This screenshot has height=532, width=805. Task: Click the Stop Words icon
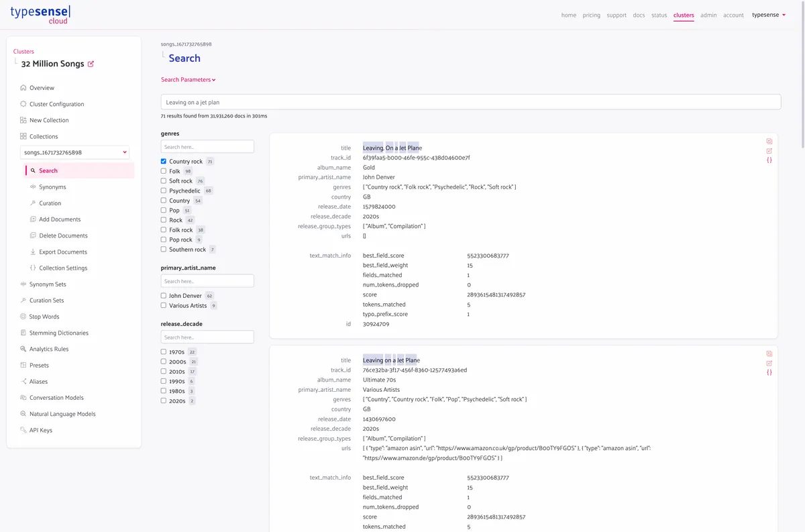(x=23, y=317)
